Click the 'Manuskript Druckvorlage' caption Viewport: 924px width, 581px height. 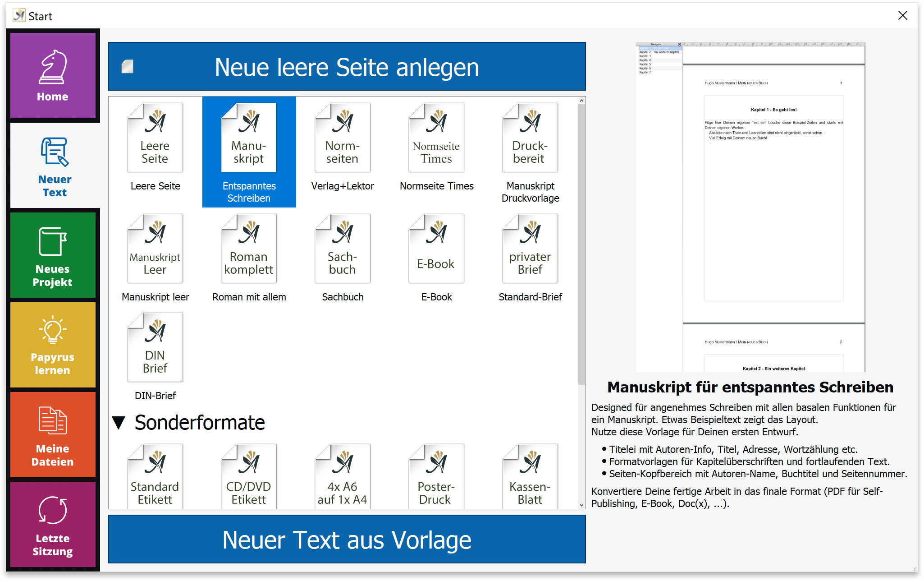[530, 192]
